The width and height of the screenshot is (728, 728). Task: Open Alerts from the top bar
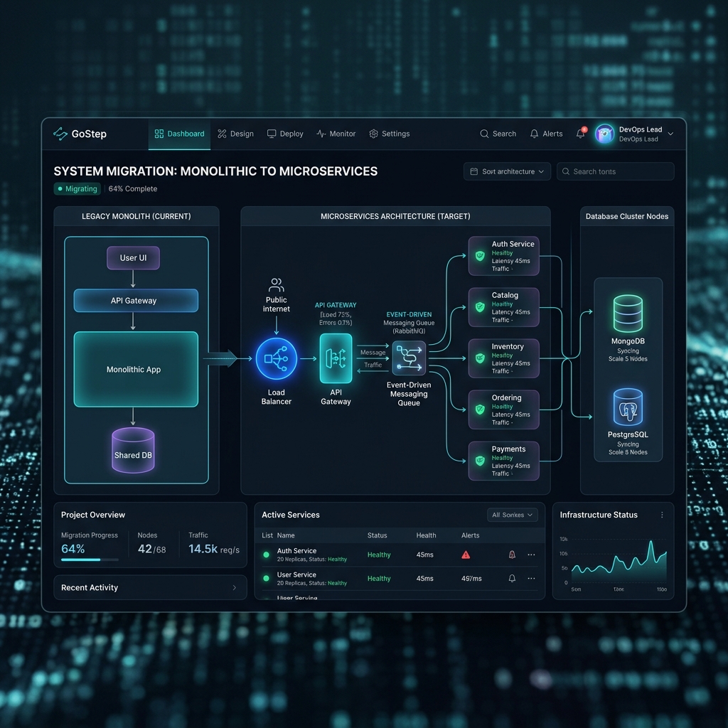point(547,134)
